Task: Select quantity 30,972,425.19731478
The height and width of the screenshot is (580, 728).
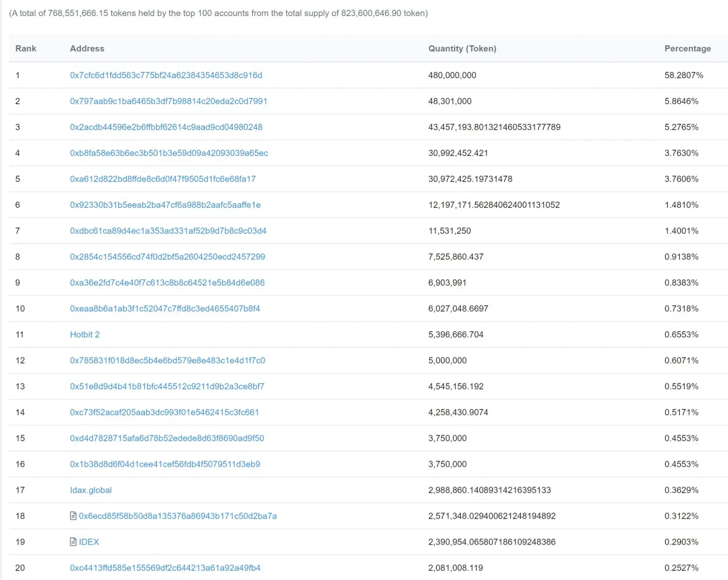Action: click(470, 179)
